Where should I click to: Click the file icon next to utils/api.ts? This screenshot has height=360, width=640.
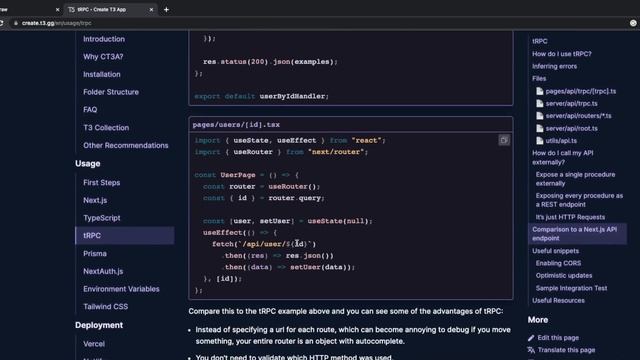coord(540,141)
